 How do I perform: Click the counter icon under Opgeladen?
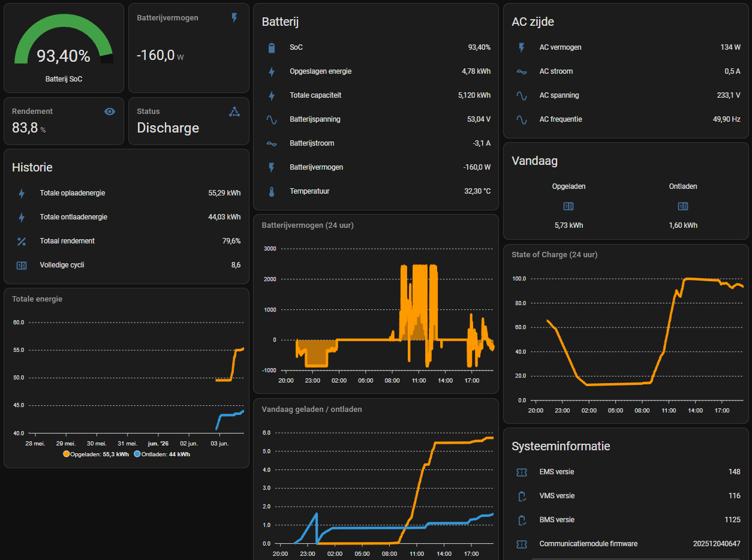(568, 206)
